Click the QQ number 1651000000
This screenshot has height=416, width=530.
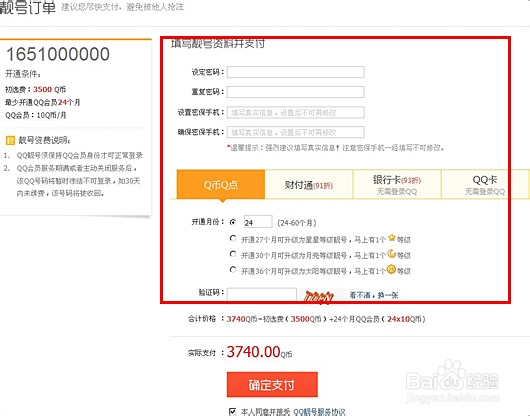58,54
